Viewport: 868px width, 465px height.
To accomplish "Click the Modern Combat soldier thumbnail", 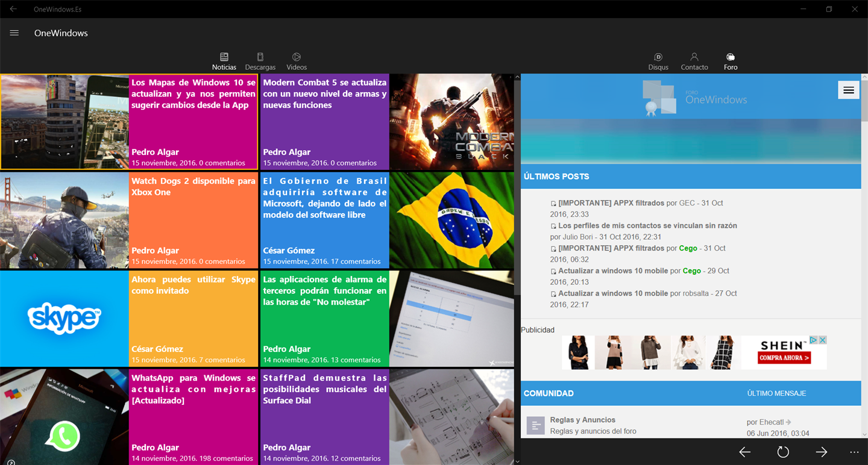I will (452, 122).
